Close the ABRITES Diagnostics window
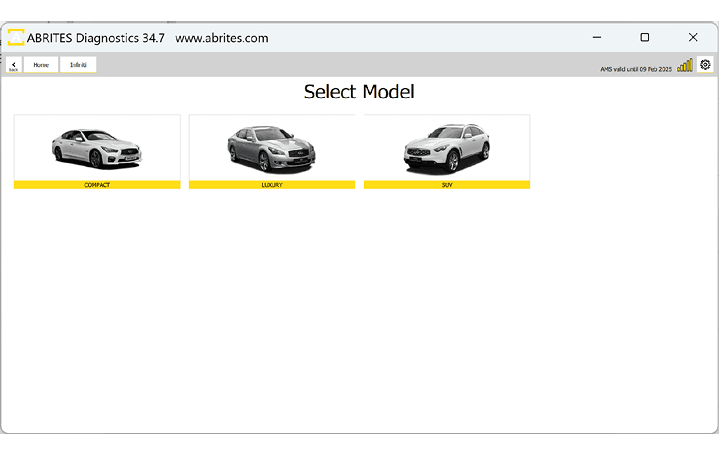Image resolution: width=719 pixels, height=455 pixels. pyautogui.click(x=693, y=38)
